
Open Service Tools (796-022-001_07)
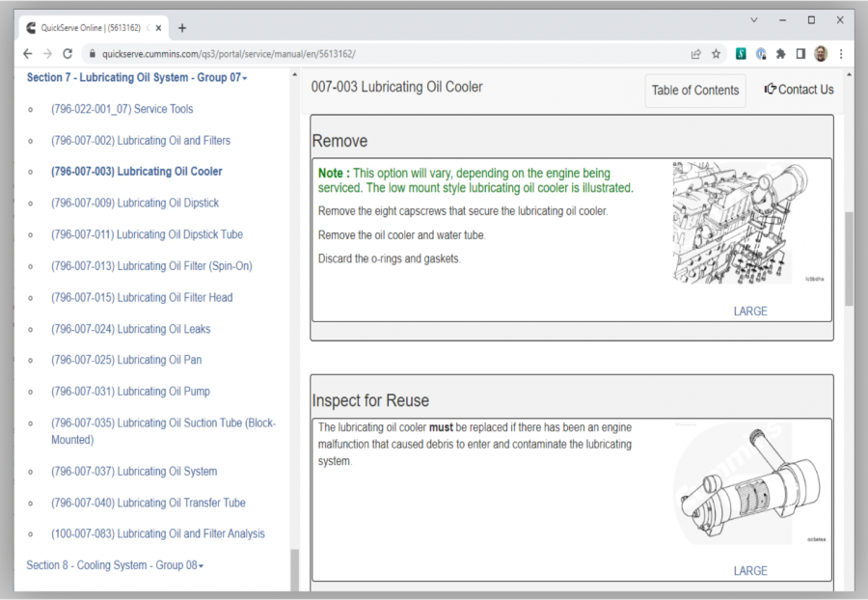[x=122, y=109]
